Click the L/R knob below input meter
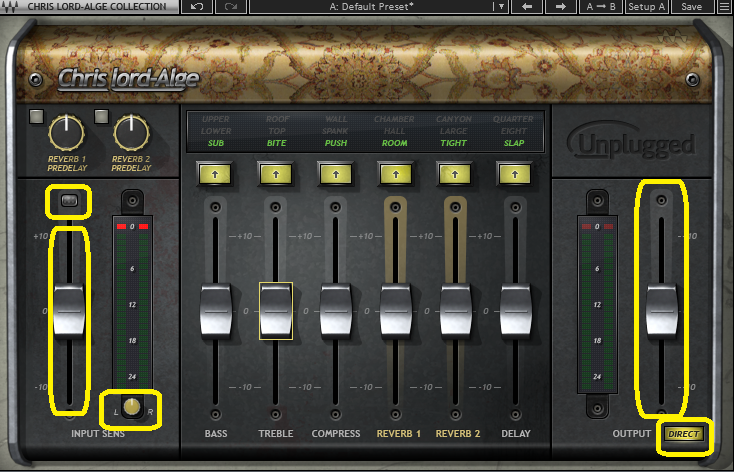The height and width of the screenshot is (472, 734). tap(132, 409)
